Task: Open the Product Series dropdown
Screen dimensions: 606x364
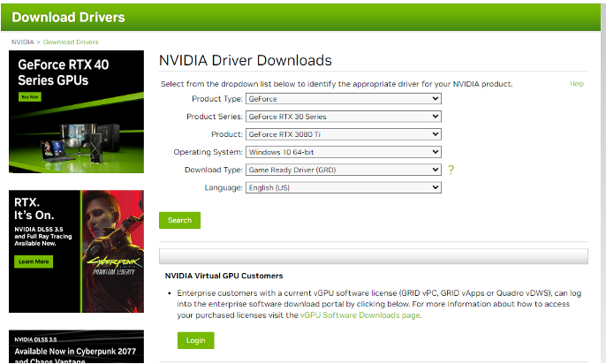Action: tap(343, 117)
